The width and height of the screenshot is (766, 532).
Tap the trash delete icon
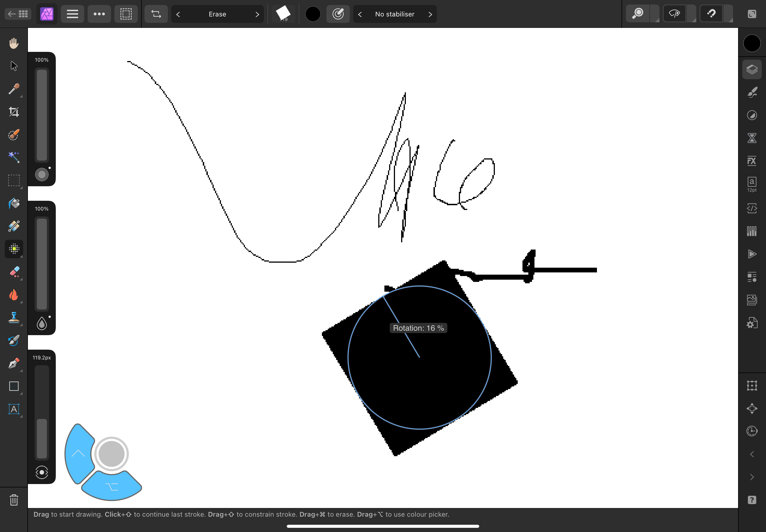point(14,500)
